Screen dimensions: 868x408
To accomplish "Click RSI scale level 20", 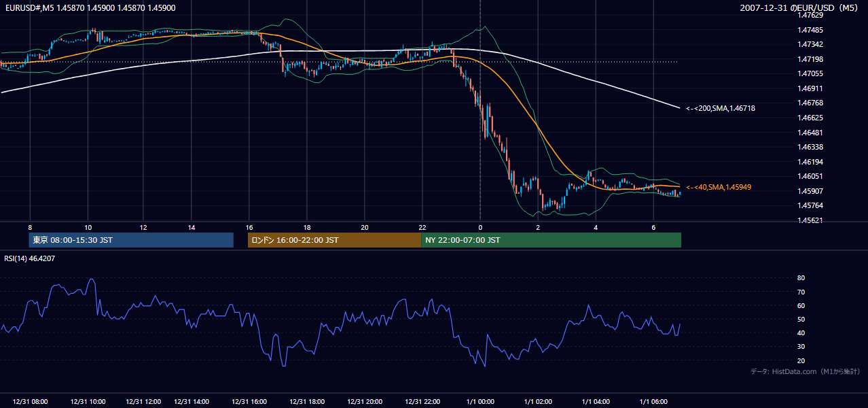I will [801, 360].
